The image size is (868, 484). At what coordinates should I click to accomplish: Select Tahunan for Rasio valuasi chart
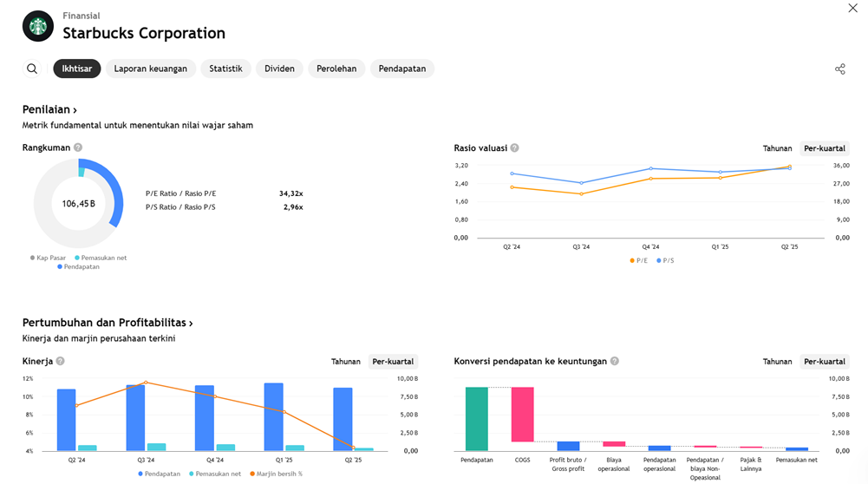pyautogui.click(x=777, y=148)
